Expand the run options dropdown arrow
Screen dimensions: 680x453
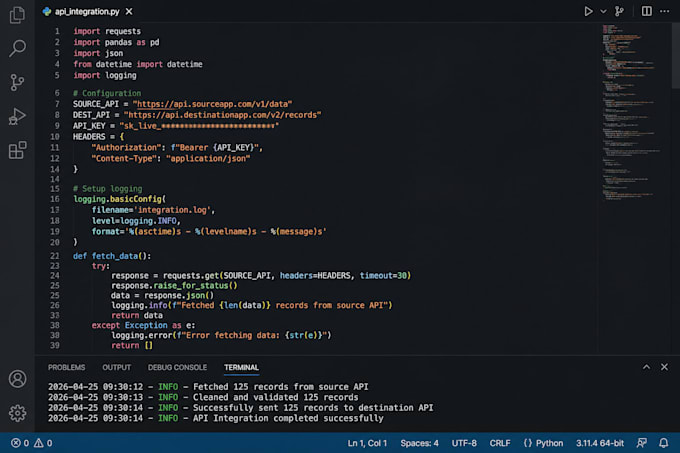(603, 12)
